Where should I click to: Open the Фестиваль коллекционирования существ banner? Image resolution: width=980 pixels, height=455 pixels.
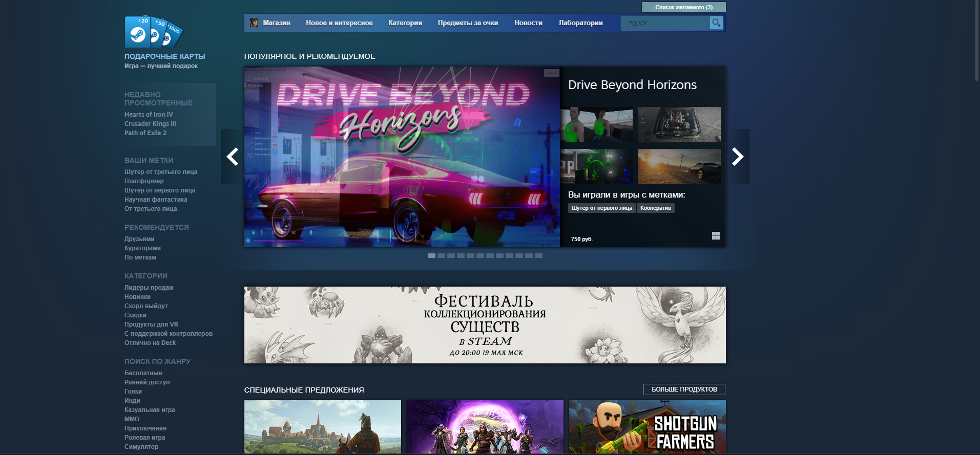point(485,325)
